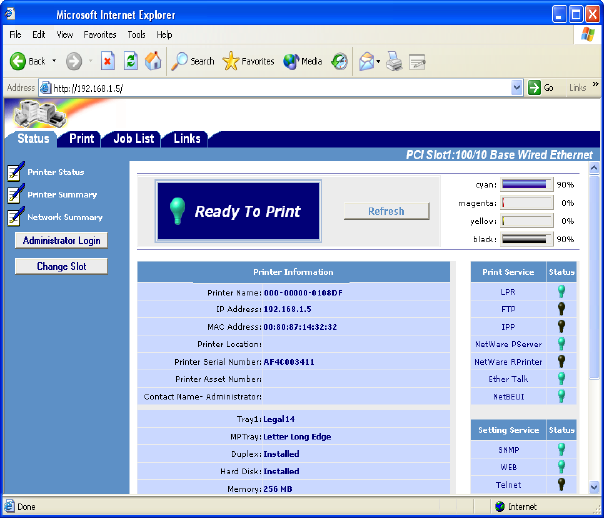Click the Change Slot button

pyautogui.click(x=60, y=267)
